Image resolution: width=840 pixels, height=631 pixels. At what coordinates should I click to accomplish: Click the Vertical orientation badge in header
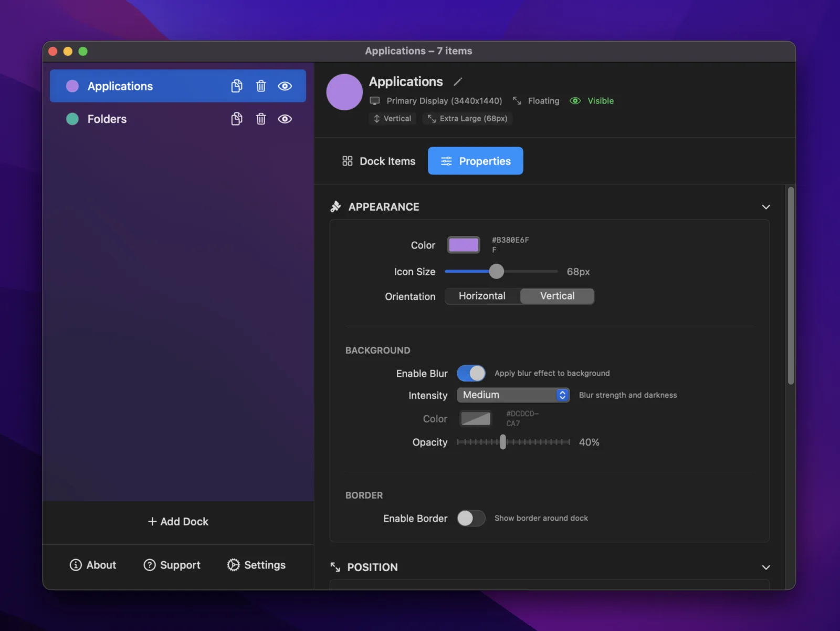click(392, 119)
